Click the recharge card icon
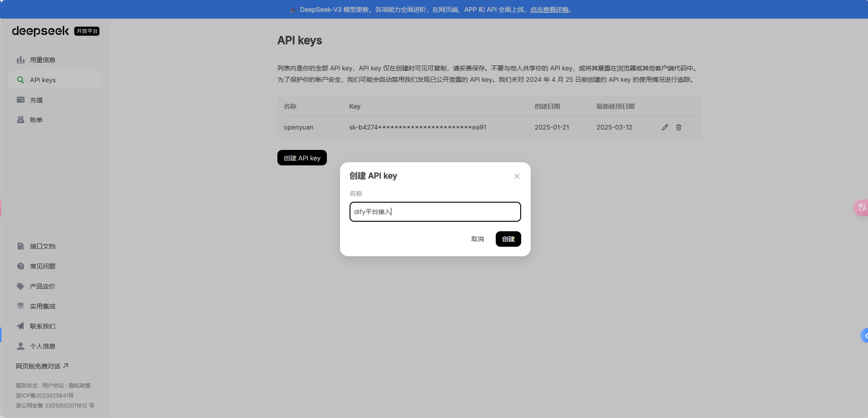 coord(20,100)
